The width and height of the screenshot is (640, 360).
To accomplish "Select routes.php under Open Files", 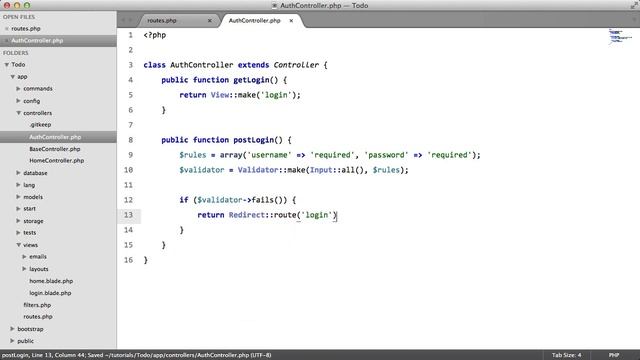I will pyautogui.click(x=26, y=29).
